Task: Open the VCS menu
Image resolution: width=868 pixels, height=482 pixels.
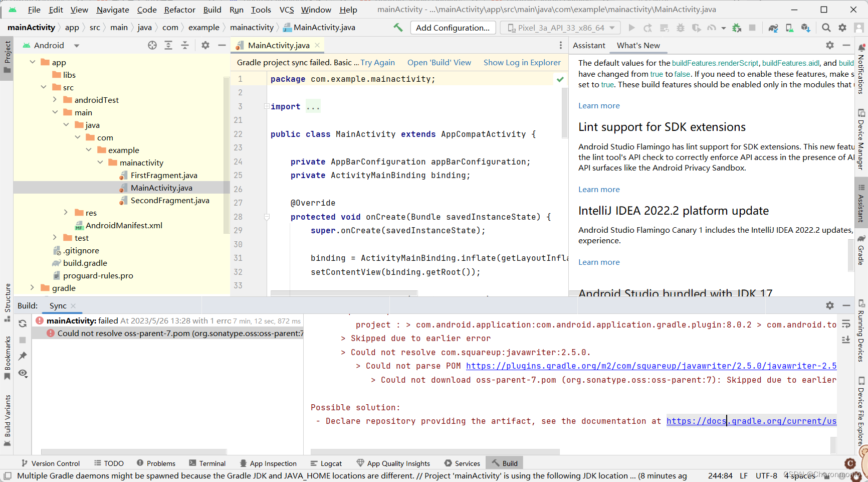Action: [287, 10]
